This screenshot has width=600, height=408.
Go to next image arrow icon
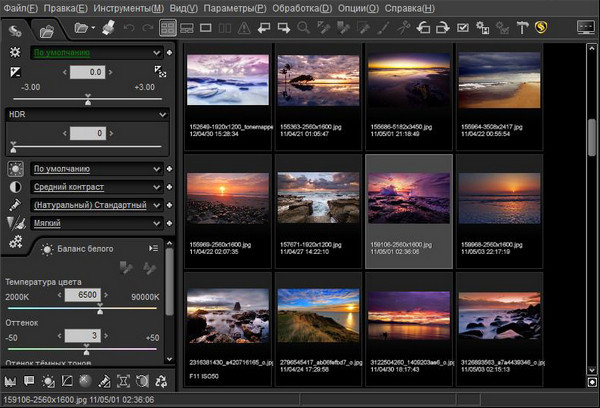point(284,28)
